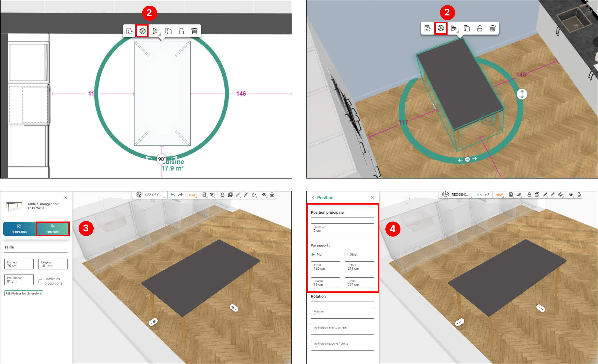598x364 pixels.
Task: Open eye visibility dropdown in Taille screenshot toolbar
Action: click(x=264, y=195)
